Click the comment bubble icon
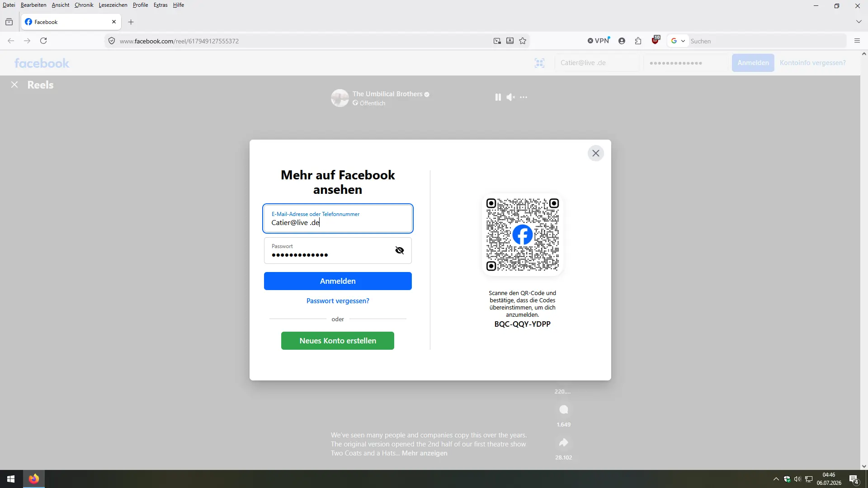This screenshot has height=488, width=868. click(563, 409)
